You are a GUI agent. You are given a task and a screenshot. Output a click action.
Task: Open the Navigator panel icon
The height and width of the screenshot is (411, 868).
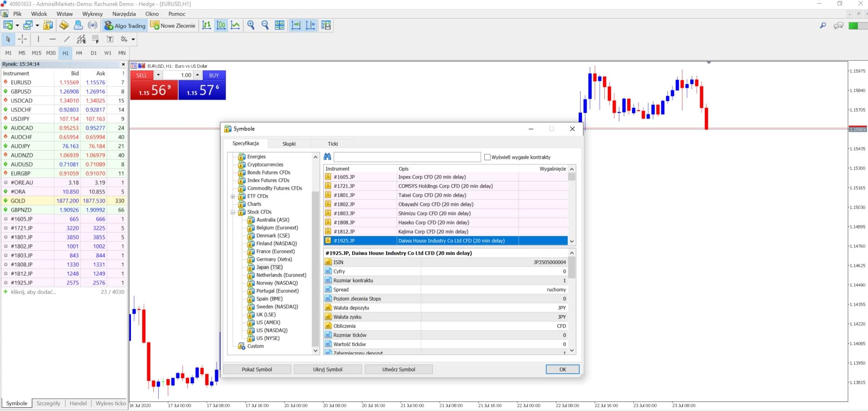pos(78,25)
